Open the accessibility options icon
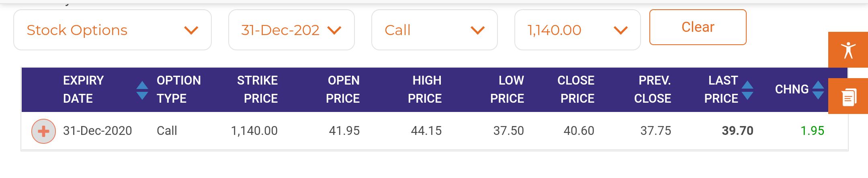Screen dimensions: 868x178 (848, 50)
